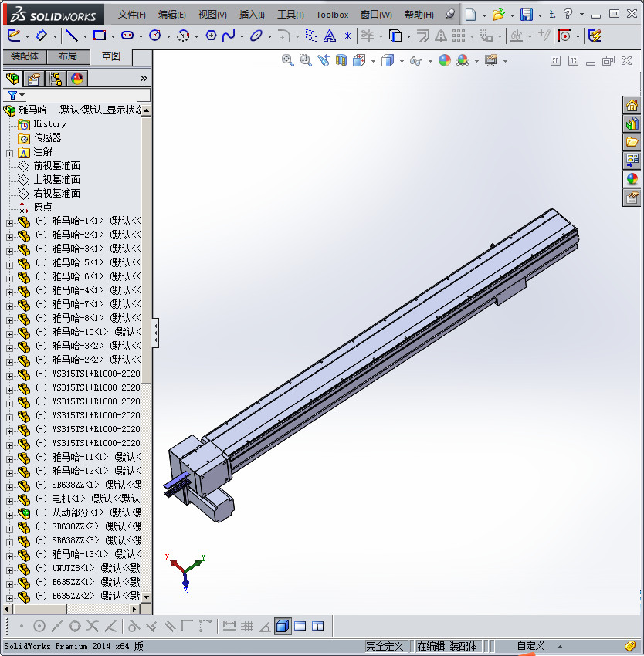Select the 原点 origin item

(42, 207)
